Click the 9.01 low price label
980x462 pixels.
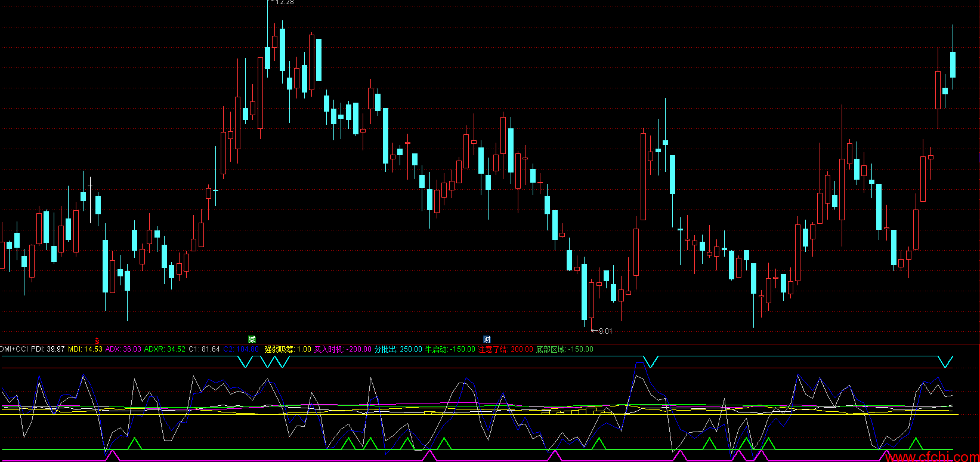pyautogui.click(x=605, y=331)
